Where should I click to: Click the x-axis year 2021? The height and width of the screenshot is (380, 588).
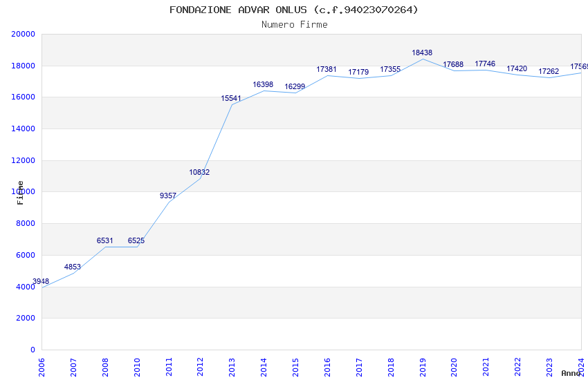pyautogui.click(x=486, y=368)
